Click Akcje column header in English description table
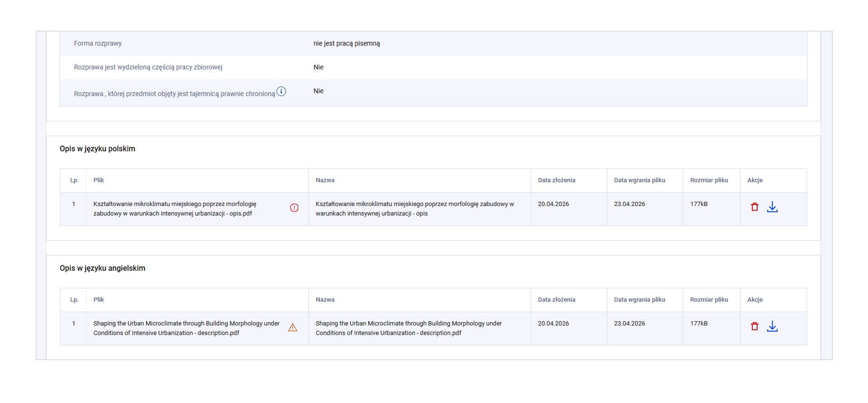Viewport: 868px width, 403px height. pyautogui.click(x=754, y=300)
